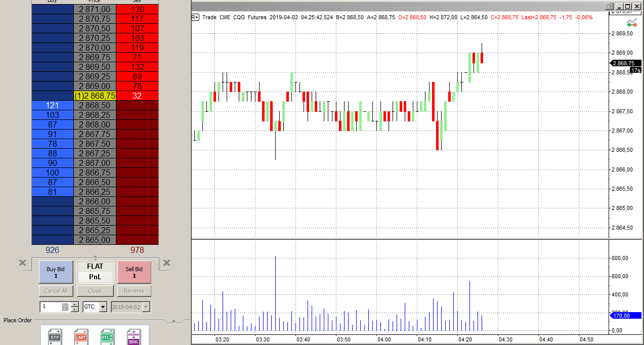Viewport: 644px width, 345px height.
Task: Click sell size 107 at 2 870,50
Action: click(137, 28)
